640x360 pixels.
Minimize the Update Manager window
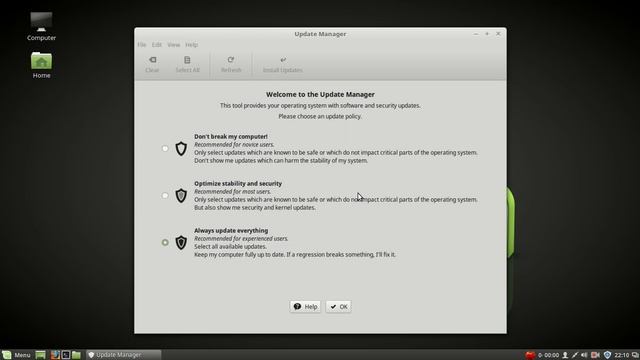[x=476, y=34]
